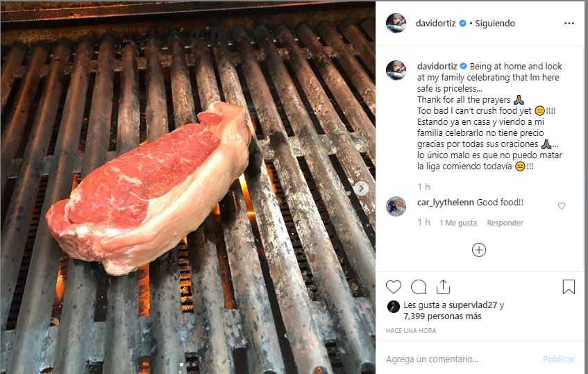Viewport: 588px width, 374px height.
Task: Open the davidortiz username in the header
Action: [x=435, y=23]
